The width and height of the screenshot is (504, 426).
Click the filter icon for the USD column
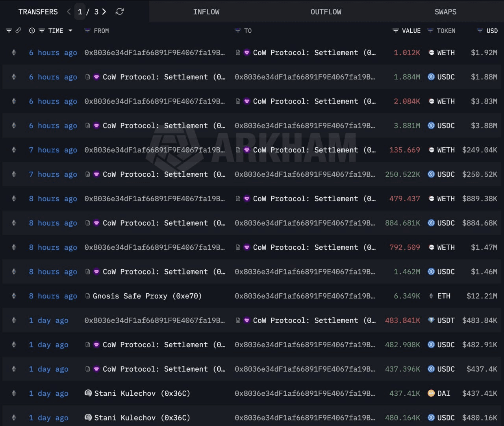tap(480, 30)
